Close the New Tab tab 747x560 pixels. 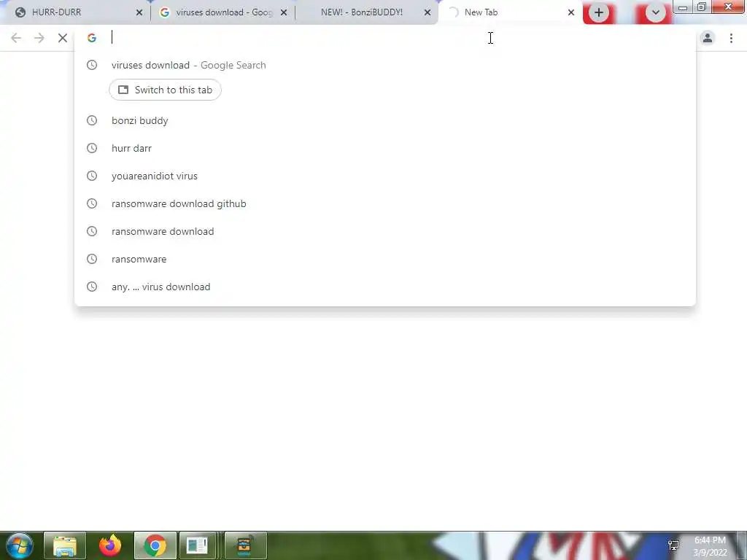(x=571, y=13)
